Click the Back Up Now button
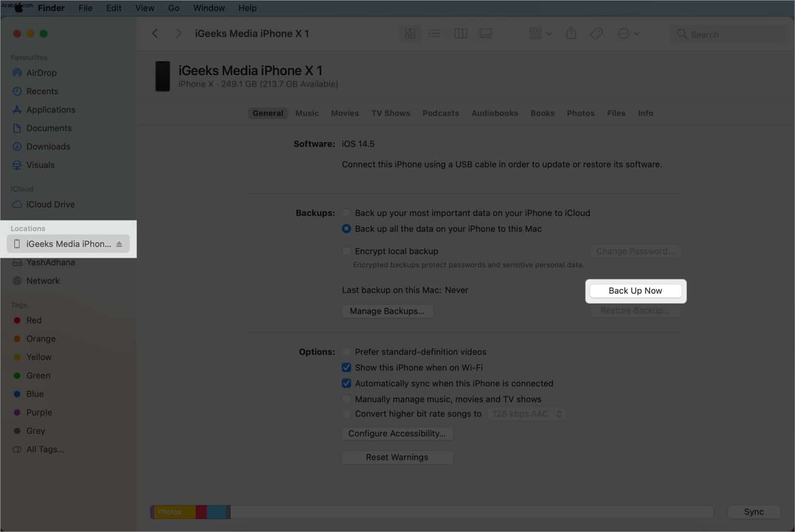Image resolution: width=795 pixels, height=532 pixels. [635, 291]
